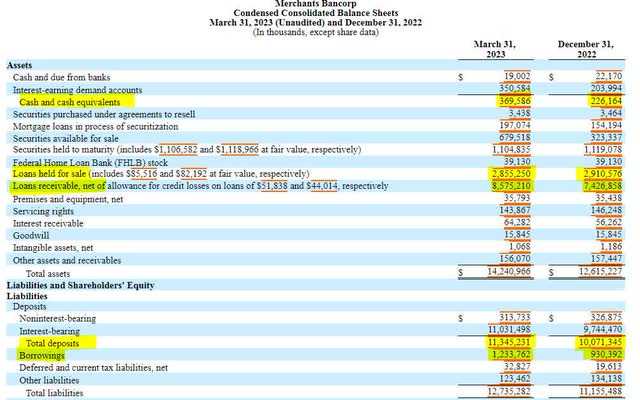Click the March 31, 2023 column header
Viewport: 640px width, 400px height.
point(495,49)
